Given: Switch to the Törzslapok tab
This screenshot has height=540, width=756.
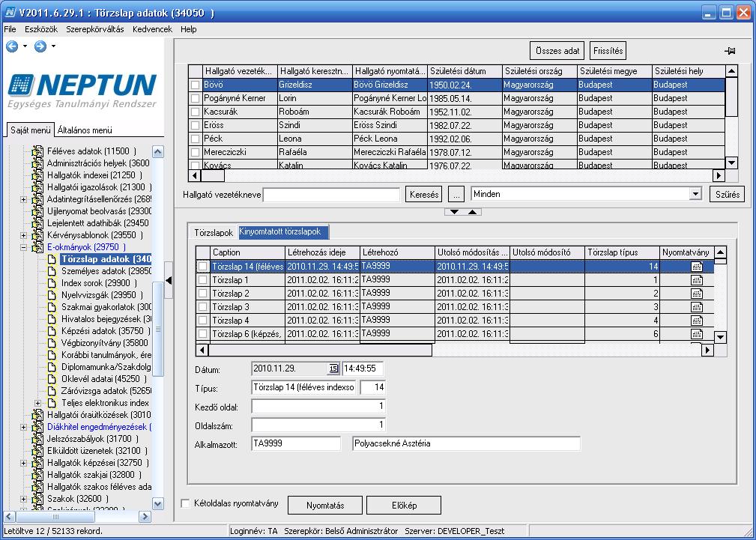Looking at the screenshot, I should [214, 232].
